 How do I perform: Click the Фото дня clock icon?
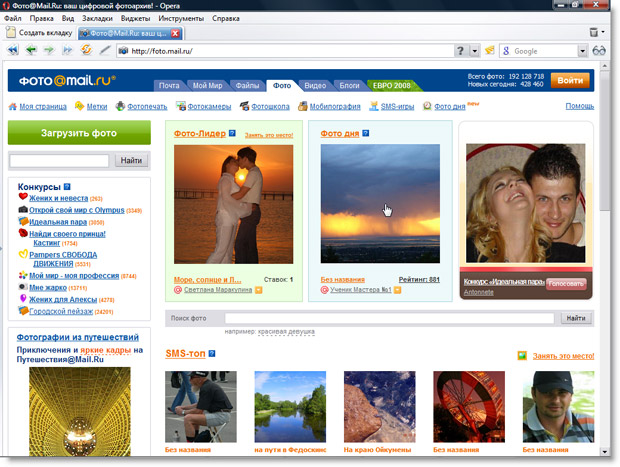[x=427, y=106]
